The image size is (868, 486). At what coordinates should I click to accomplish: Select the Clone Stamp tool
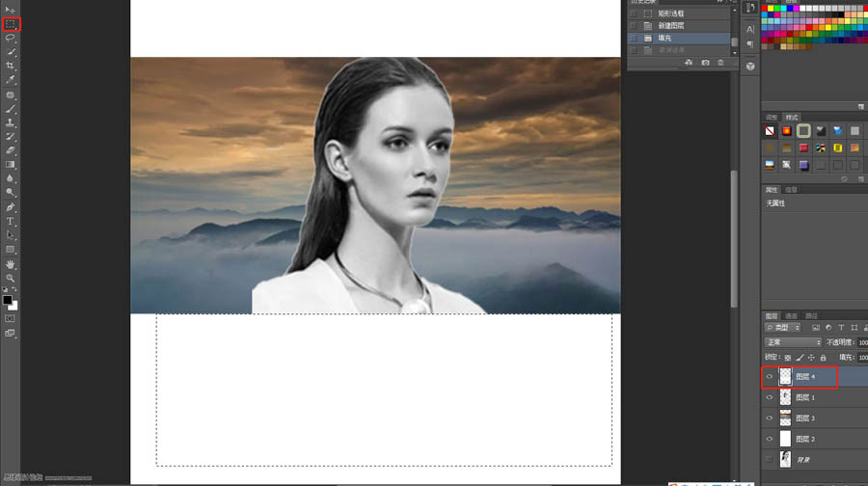(10, 122)
